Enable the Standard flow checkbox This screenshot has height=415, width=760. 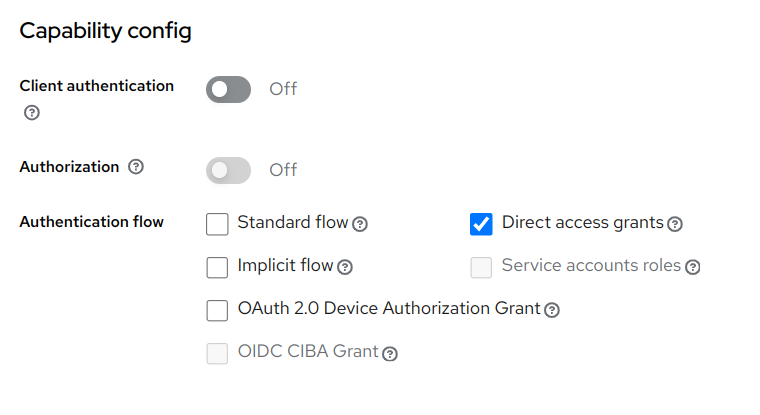tap(217, 224)
